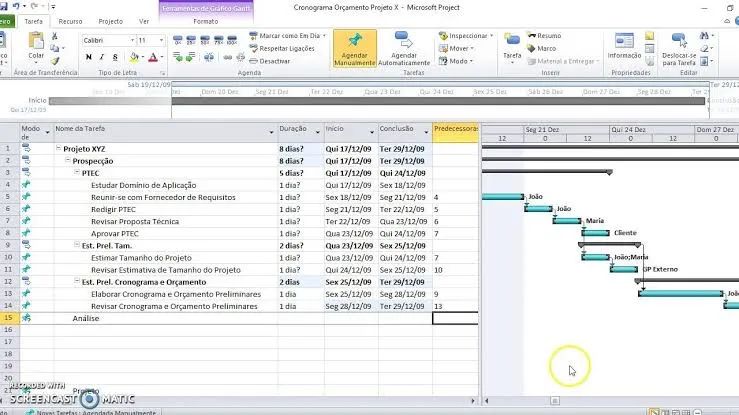Click the Details icon under Propriedades

(649, 49)
